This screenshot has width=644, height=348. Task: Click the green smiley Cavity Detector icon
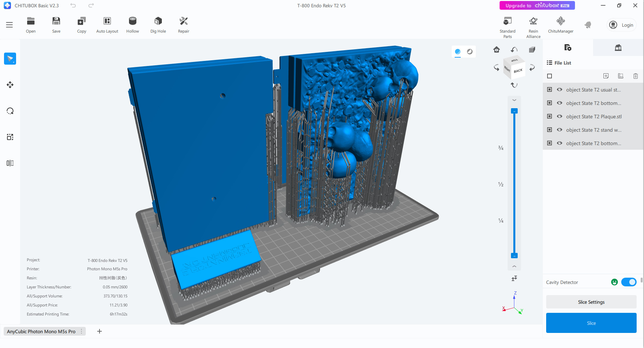tap(615, 282)
